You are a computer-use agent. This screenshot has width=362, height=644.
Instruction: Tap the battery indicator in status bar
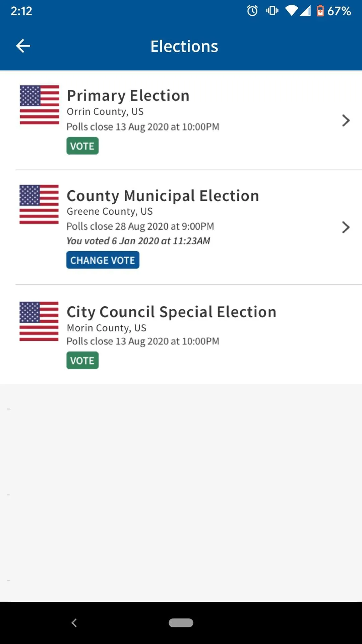pyautogui.click(x=320, y=11)
